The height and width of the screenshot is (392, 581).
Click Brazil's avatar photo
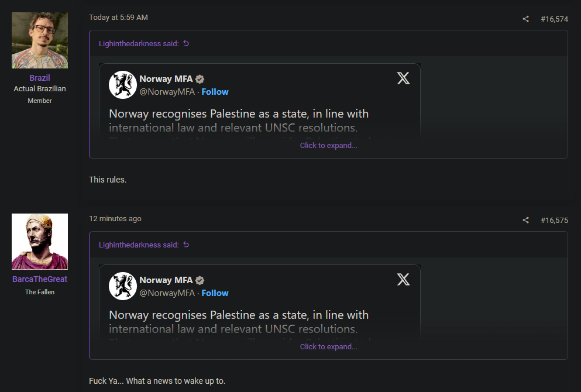click(x=40, y=40)
